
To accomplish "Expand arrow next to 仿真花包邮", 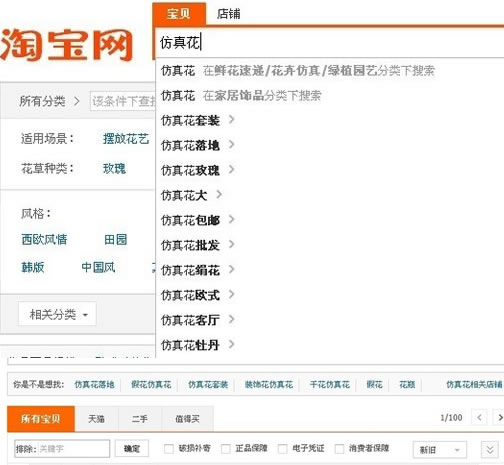I will 231,219.
